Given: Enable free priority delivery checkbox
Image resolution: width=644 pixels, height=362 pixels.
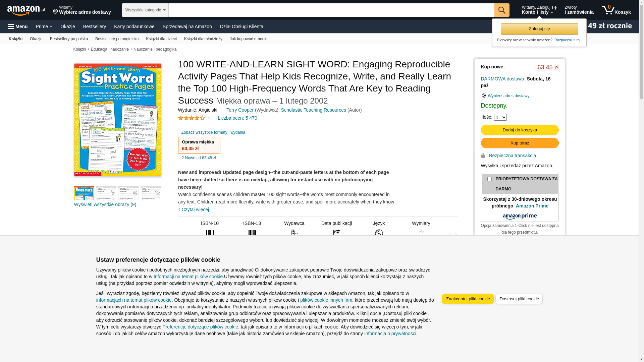Looking at the screenshot, I should coord(489,179).
